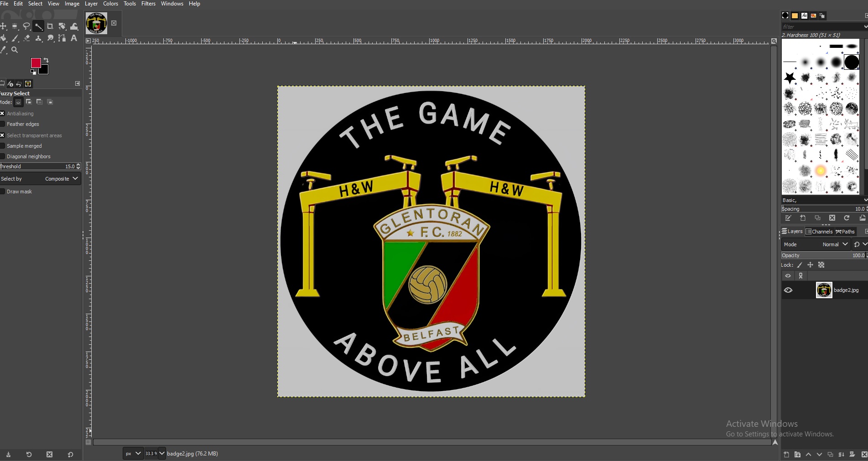
Task: Select the Smudge tool
Action: click(x=50, y=38)
